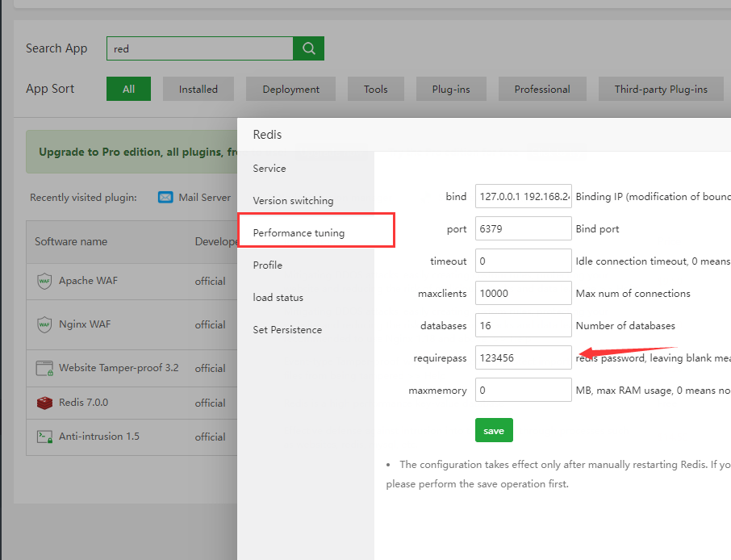
Task: Edit the maxclients input field
Action: pyautogui.click(x=523, y=293)
